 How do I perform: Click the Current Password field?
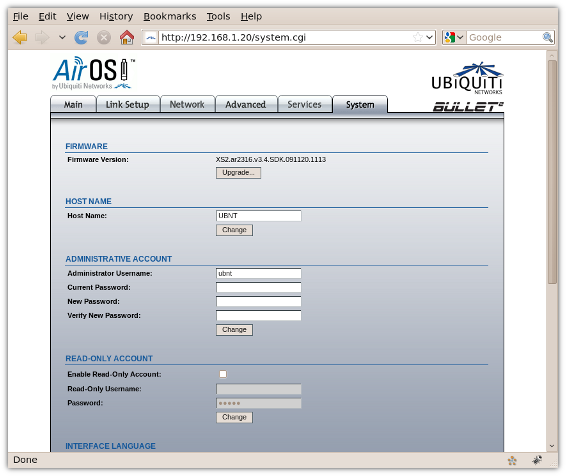pos(258,288)
